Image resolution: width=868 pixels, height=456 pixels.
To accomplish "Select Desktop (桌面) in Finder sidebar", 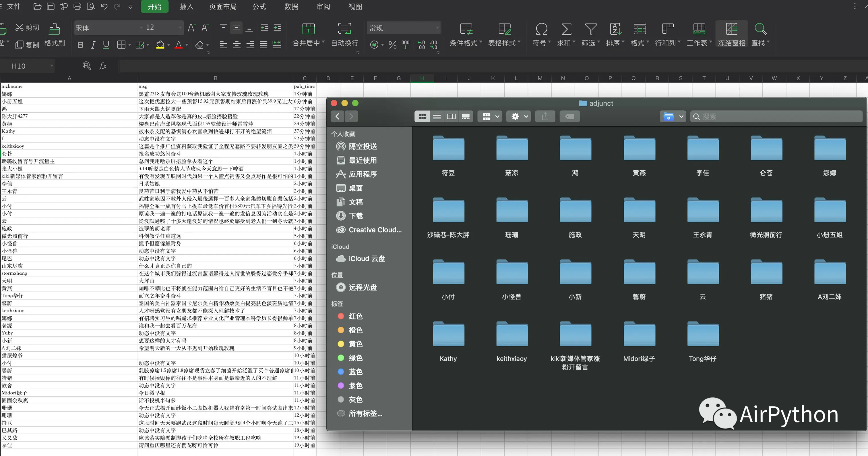I will click(355, 188).
